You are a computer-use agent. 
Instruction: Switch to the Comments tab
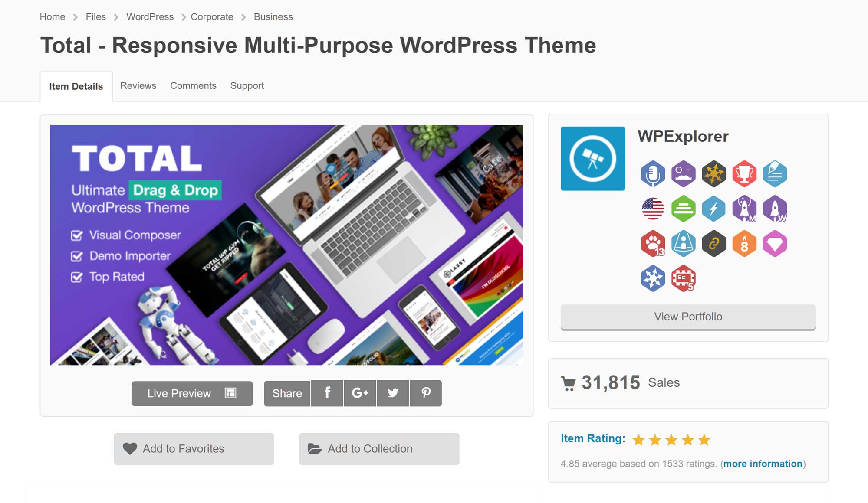tap(193, 86)
